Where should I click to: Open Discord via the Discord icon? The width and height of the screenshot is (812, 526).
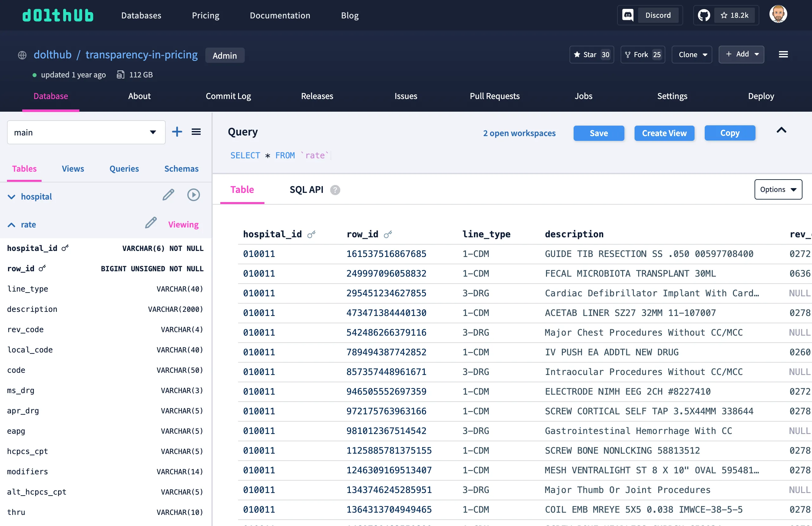coord(628,15)
